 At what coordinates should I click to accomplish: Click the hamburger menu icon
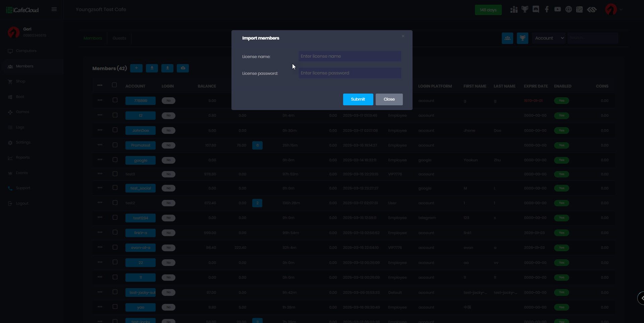[x=54, y=9]
